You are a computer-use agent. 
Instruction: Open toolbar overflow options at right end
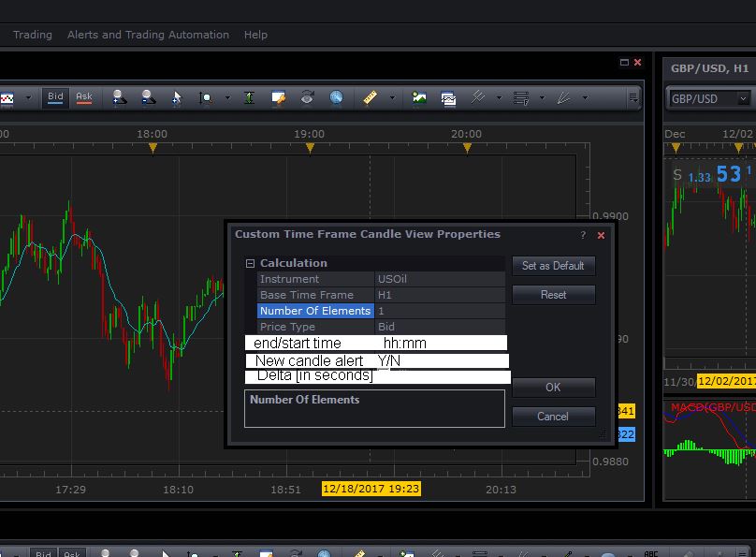[x=633, y=98]
